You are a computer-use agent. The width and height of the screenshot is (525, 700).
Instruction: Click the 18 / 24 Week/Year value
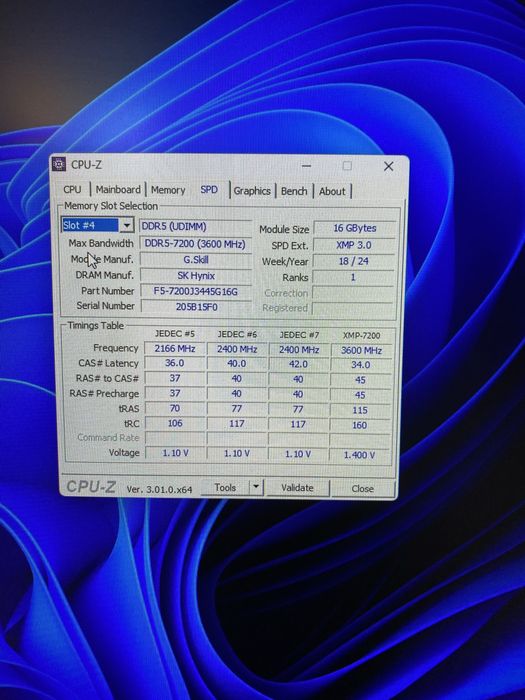[354, 261]
